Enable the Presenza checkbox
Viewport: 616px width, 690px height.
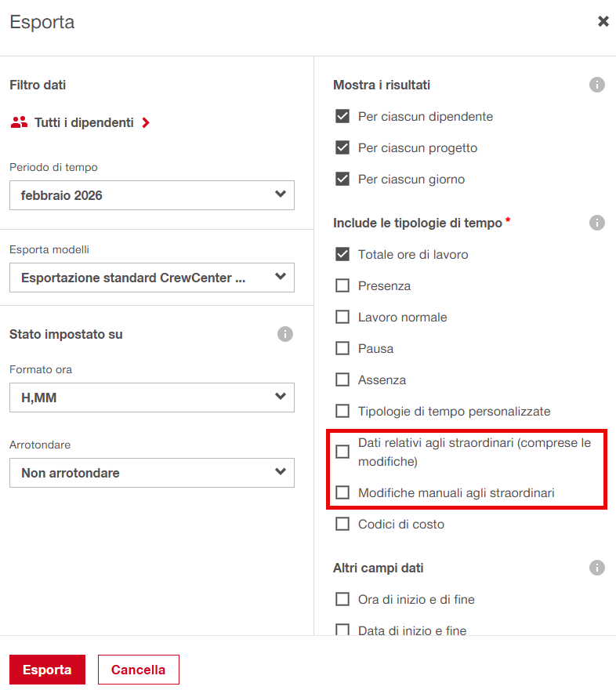pos(342,285)
